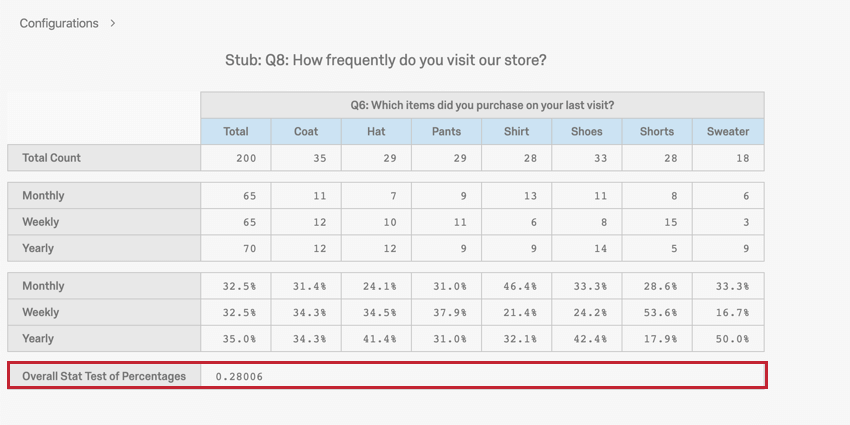This screenshot has width=850, height=425.
Task: Expand the Configurations chevron arrow
Action: (x=113, y=23)
